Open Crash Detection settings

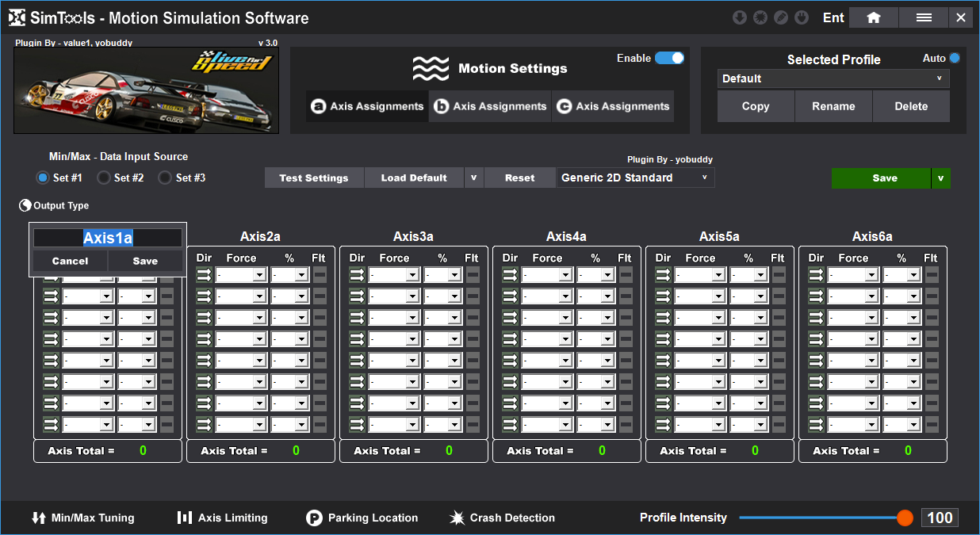pyautogui.click(x=503, y=518)
